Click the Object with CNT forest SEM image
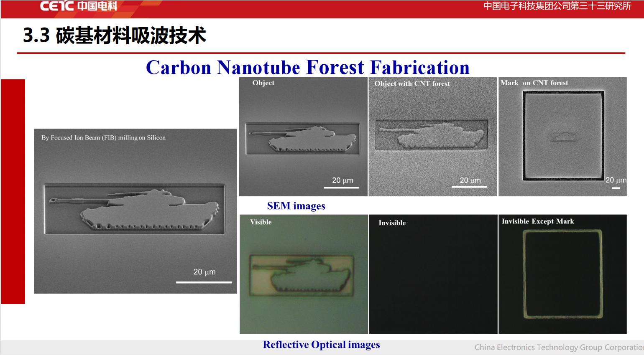Image resolution: width=644 pixels, height=355 pixels. 432,137
